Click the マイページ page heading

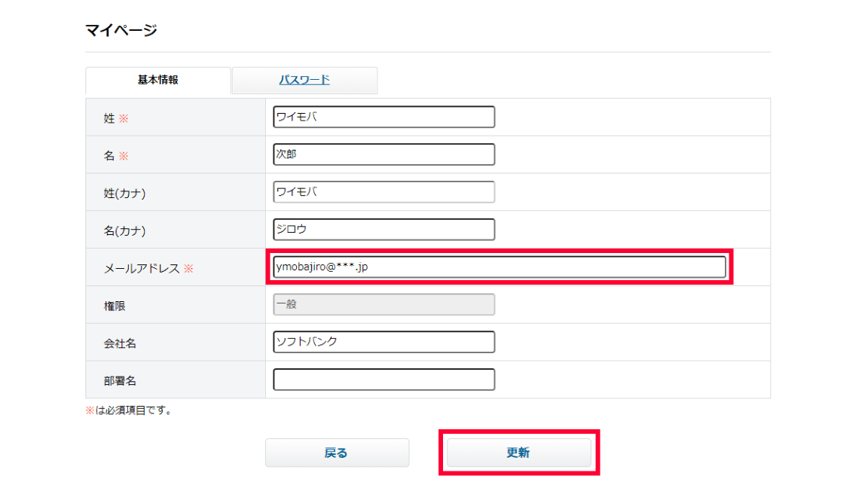click(121, 31)
